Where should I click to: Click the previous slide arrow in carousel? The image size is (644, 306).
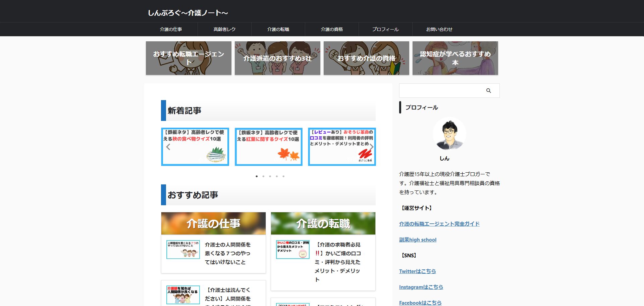[168, 147]
